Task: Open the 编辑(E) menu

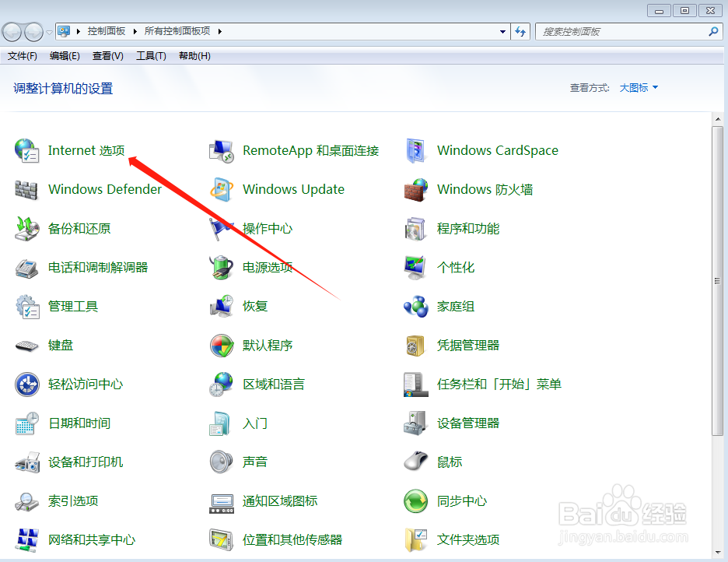Action: pos(65,56)
